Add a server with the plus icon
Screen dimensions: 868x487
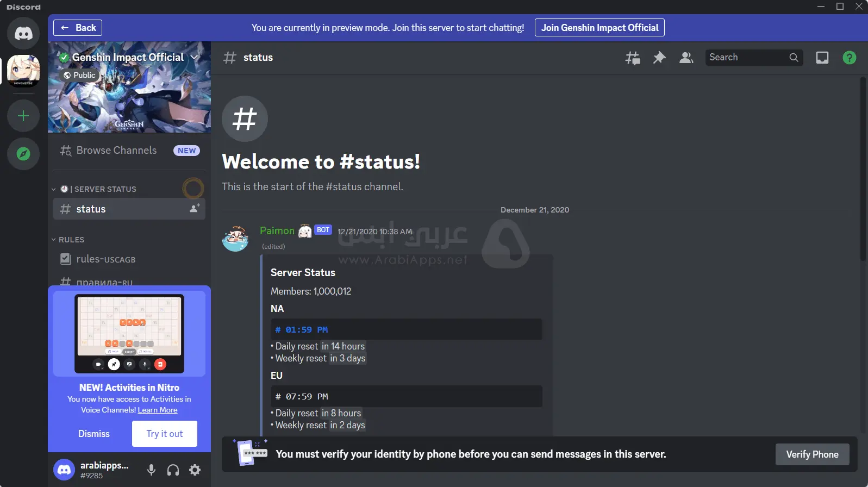[23, 116]
